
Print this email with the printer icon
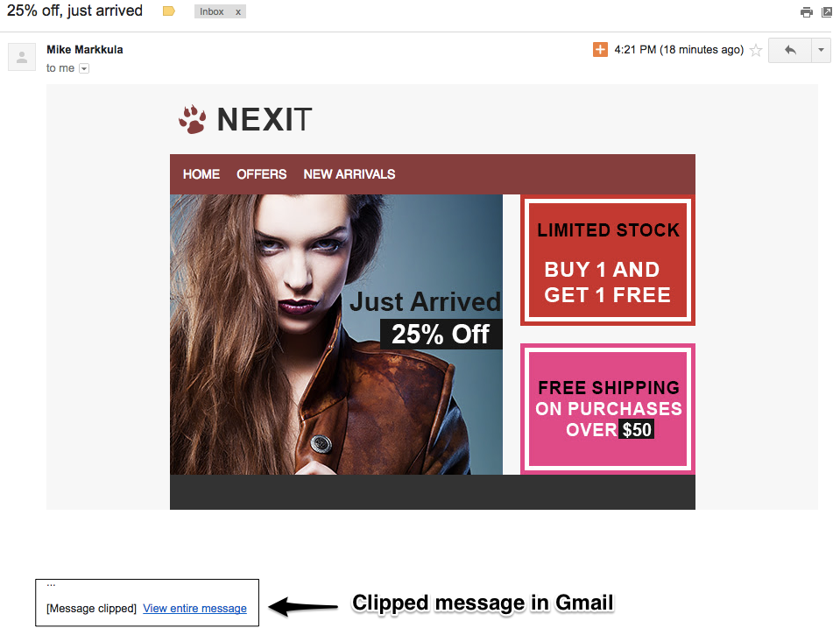coord(806,11)
